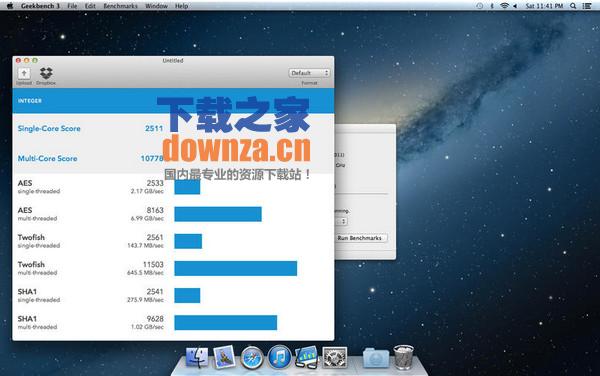Click the SHA1 single-threaded row label
Viewport: 600px width, 376px height.
39,295
